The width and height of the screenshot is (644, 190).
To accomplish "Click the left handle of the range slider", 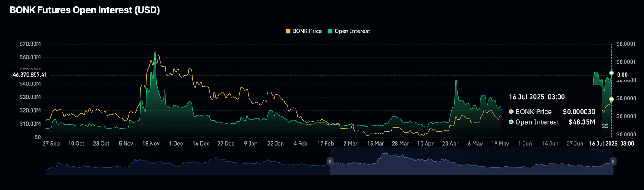I will coord(330,161).
